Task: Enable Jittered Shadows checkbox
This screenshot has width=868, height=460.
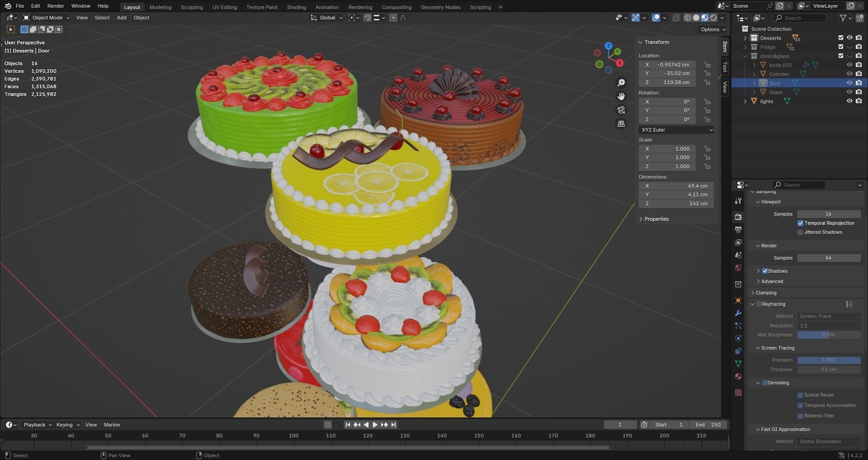Action: click(800, 232)
